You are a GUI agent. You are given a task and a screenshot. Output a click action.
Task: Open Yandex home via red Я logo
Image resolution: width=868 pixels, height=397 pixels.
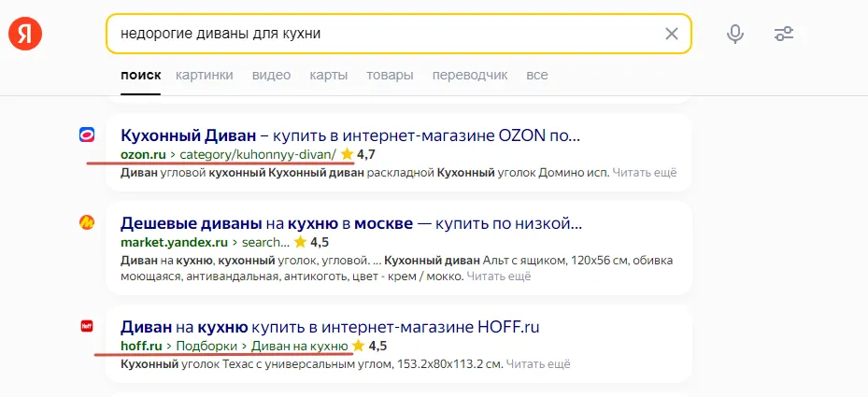click(x=25, y=34)
